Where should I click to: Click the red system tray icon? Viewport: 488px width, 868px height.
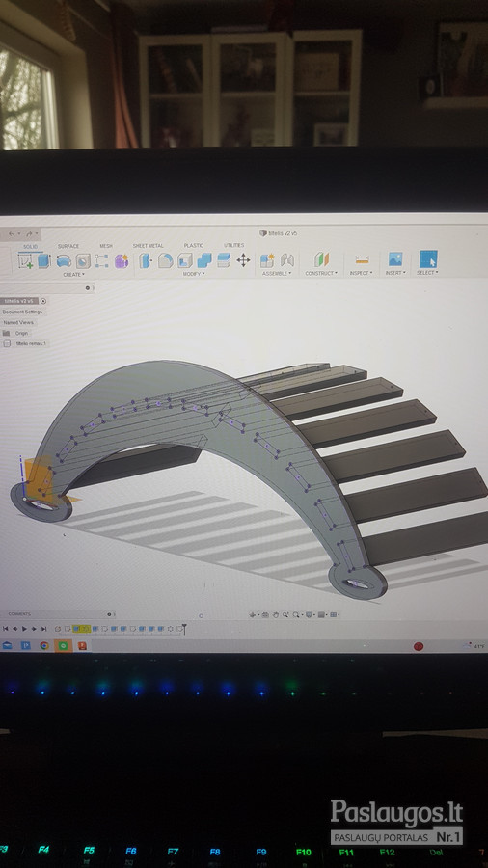419,646
